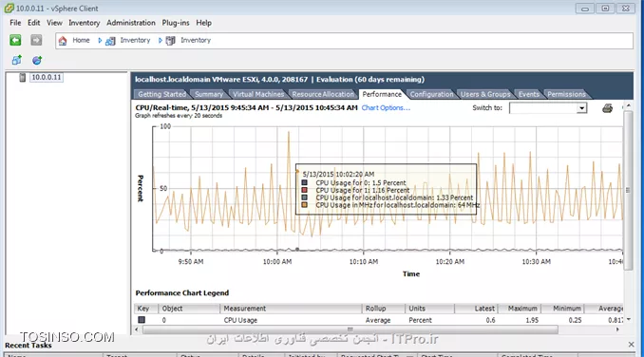Switch to the Summary tab

(209, 94)
